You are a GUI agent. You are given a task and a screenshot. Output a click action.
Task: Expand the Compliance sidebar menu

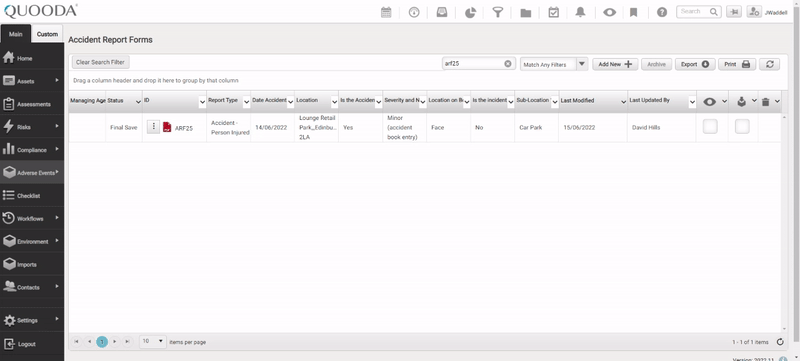(x=32, y=150)
